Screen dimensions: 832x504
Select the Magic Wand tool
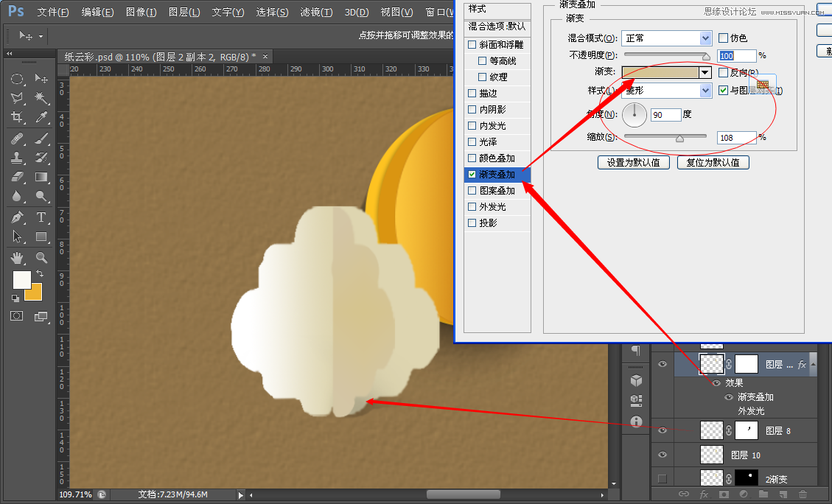pos(41,98)
